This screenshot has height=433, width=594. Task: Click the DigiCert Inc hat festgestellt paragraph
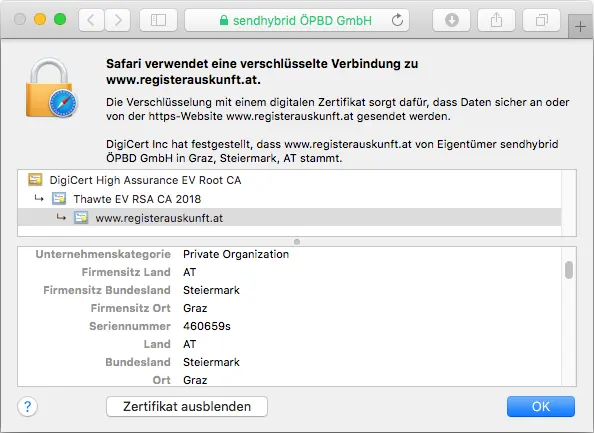click(332, 151)
